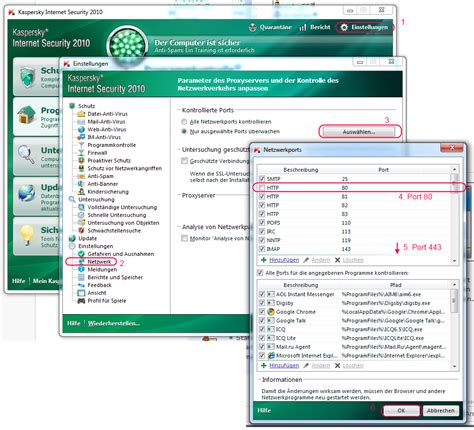Open Einstellungen in Kaspersky main window
This screenshot has height=430, width=474.
365,27
